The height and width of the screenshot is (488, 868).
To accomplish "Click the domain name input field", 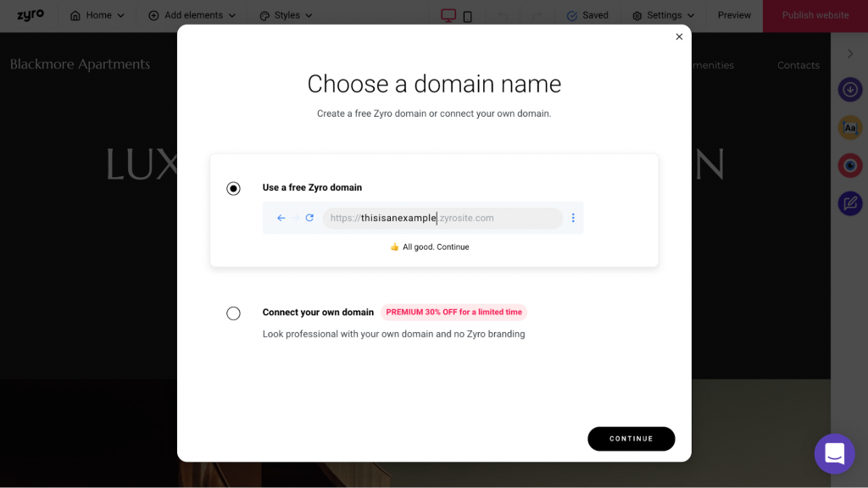I will click(442, 218).
